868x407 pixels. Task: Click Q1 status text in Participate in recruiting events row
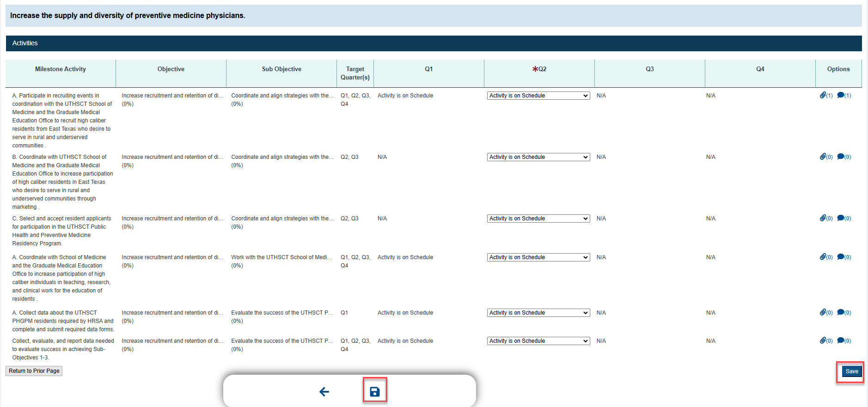pos(405,96)
